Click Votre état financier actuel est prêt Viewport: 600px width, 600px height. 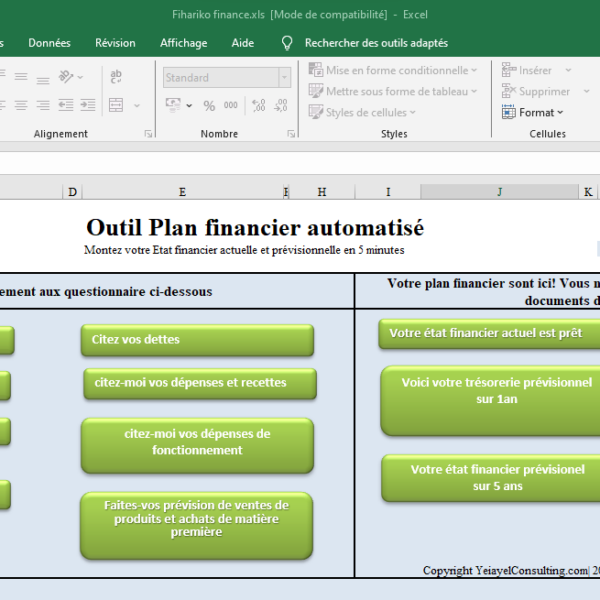[x=489, y=334]
